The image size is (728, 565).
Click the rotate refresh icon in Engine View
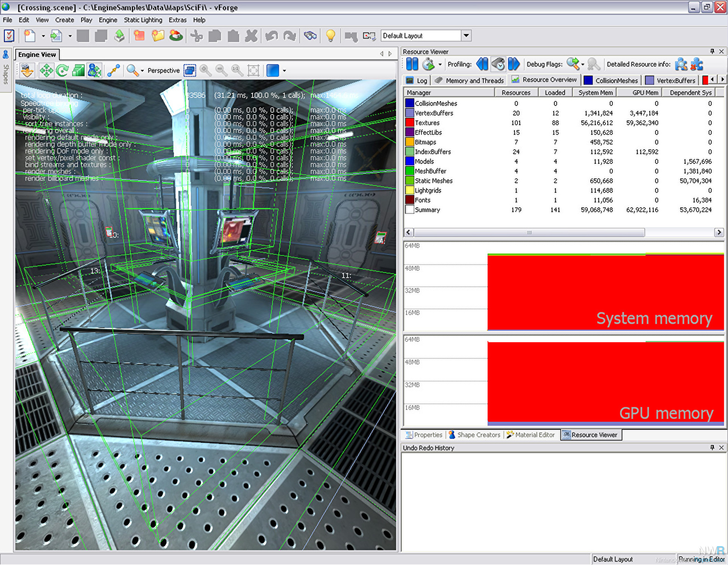62,71
